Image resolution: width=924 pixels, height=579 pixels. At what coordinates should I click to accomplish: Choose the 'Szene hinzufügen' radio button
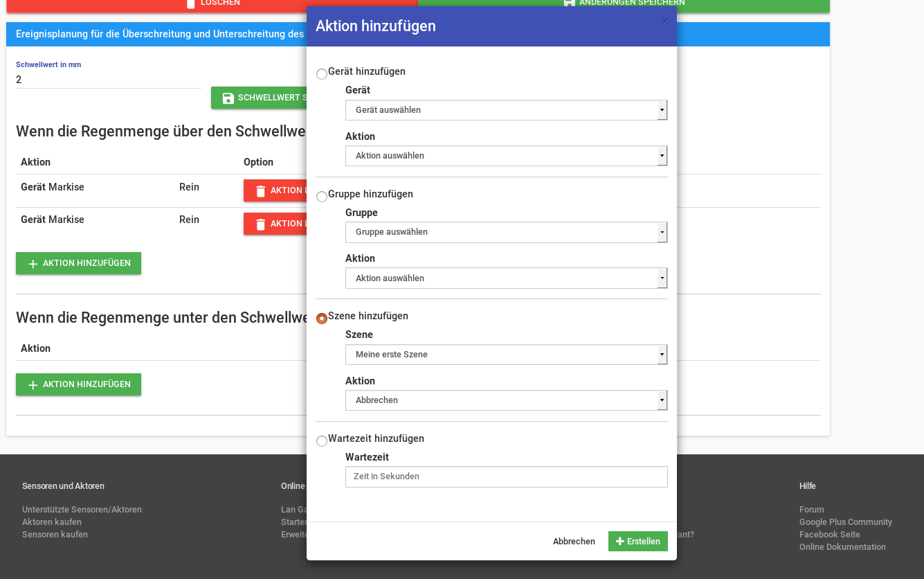tap(322, 319)
